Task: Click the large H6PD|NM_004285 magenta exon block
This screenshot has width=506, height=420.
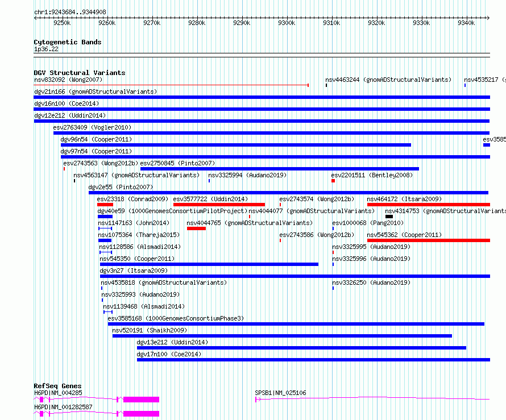Action: click(142, 400)
